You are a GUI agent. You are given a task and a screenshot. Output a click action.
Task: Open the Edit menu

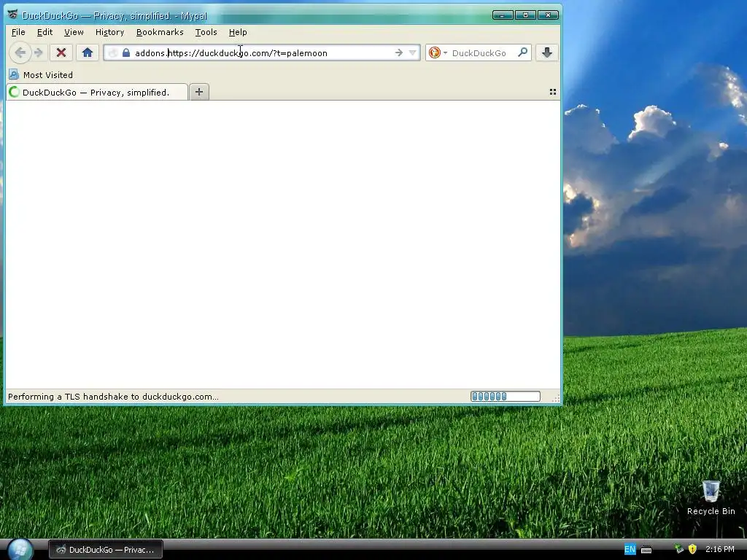[x=44, y=32]
